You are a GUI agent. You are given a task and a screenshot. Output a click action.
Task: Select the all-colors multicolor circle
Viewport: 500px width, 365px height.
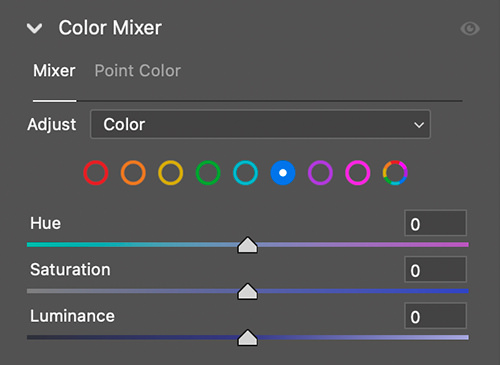[x=395, y=173]
